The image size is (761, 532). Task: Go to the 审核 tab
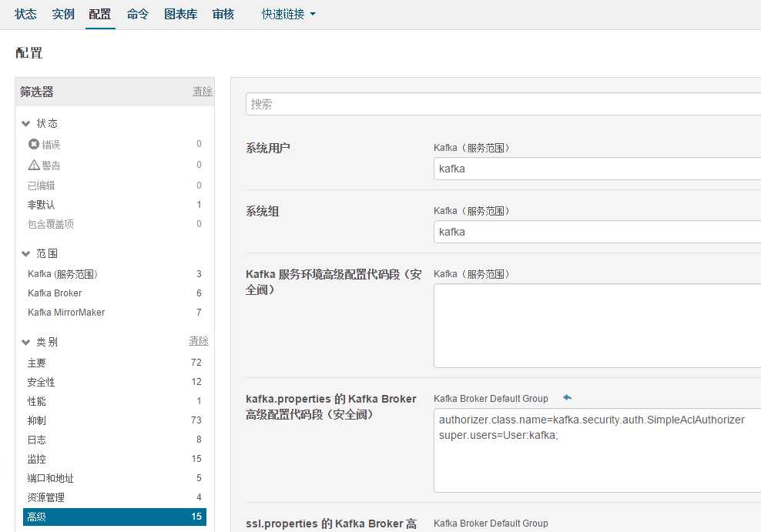click(x=223, y=14)
